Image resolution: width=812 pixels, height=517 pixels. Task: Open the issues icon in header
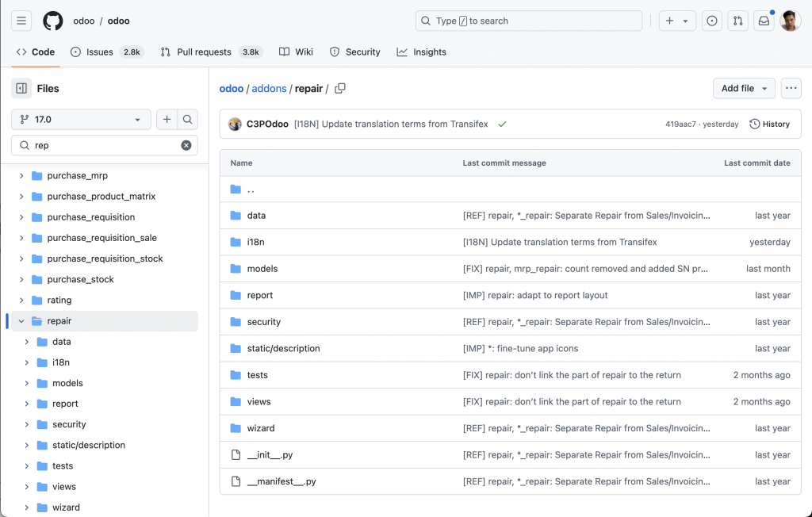tap(712, 21)
